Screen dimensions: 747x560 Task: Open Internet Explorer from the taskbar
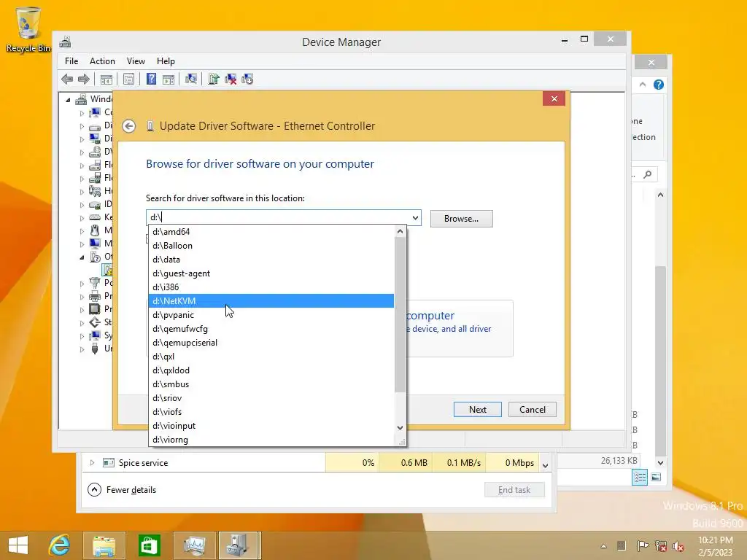tap(60, 545)
